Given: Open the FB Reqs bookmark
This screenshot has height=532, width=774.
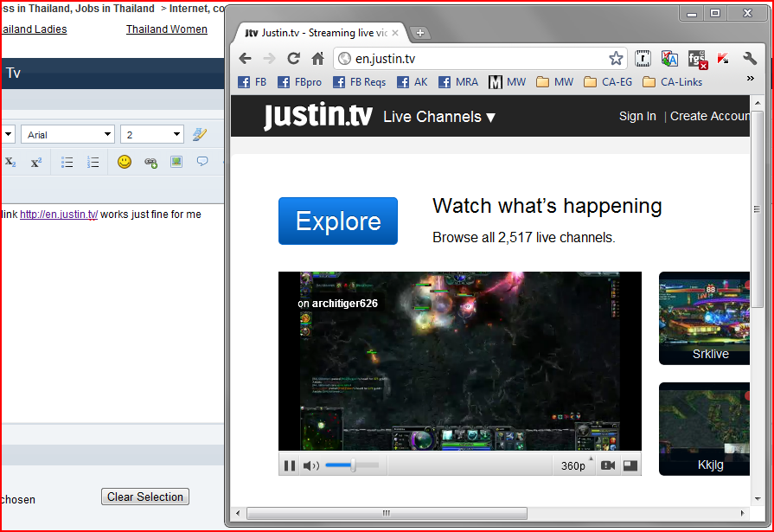Looking at the screenshot, I should point(360,82).
